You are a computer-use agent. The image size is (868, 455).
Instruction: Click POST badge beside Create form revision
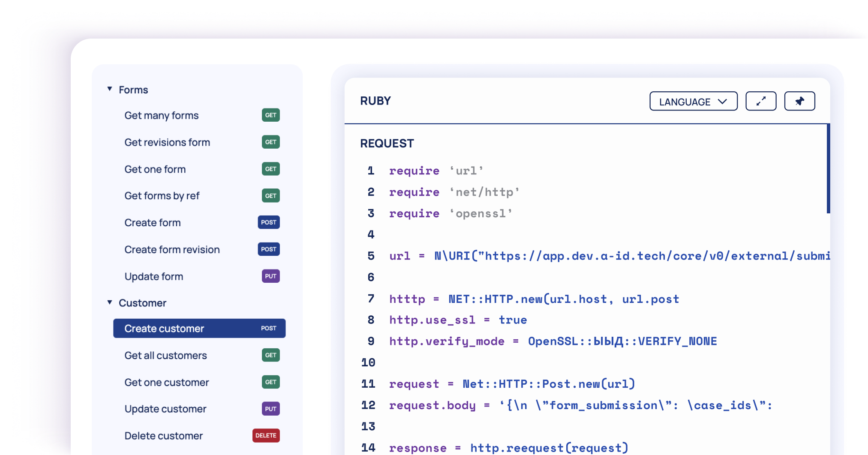(x=269, y=249)
